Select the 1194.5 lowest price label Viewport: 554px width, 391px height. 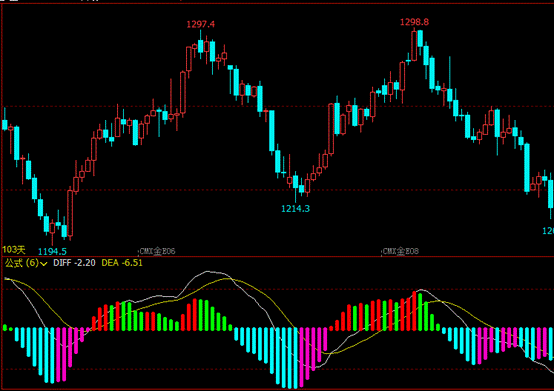click(52, 251)
